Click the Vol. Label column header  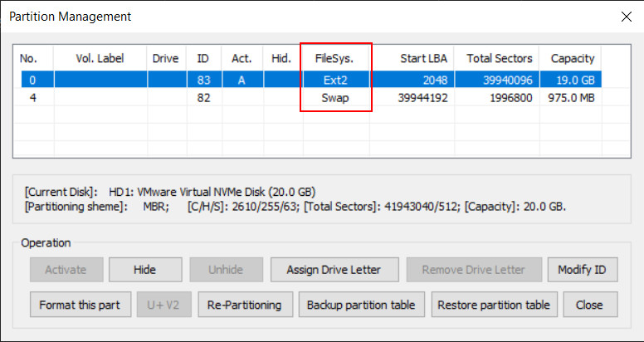[100, 58]
